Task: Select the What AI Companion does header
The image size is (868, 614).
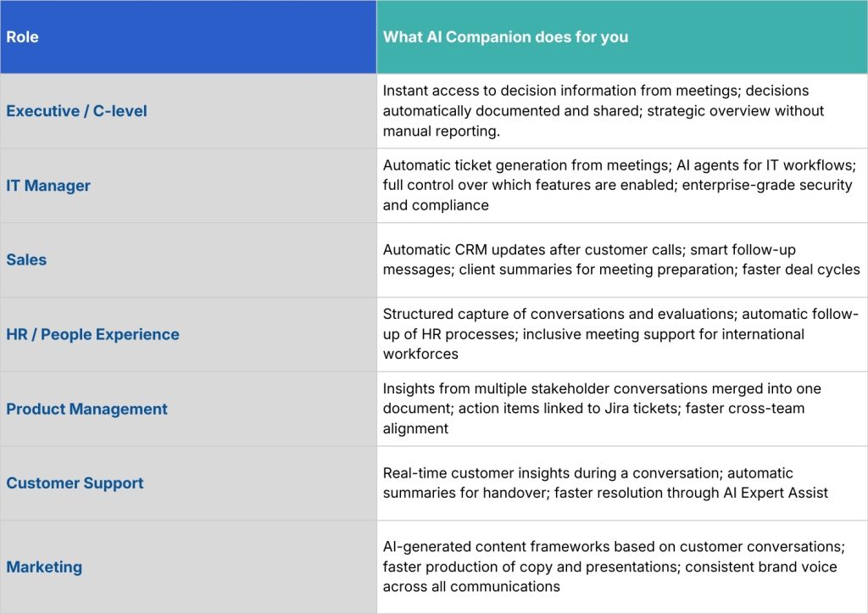Action: point(505,37)
